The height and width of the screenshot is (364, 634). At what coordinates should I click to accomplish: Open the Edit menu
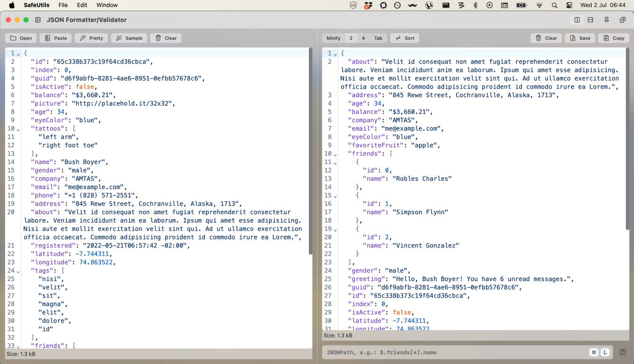coord(82,5)
